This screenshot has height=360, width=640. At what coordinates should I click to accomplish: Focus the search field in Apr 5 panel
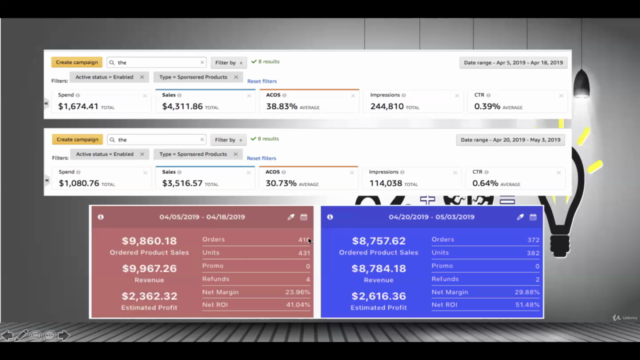point(156,62)
